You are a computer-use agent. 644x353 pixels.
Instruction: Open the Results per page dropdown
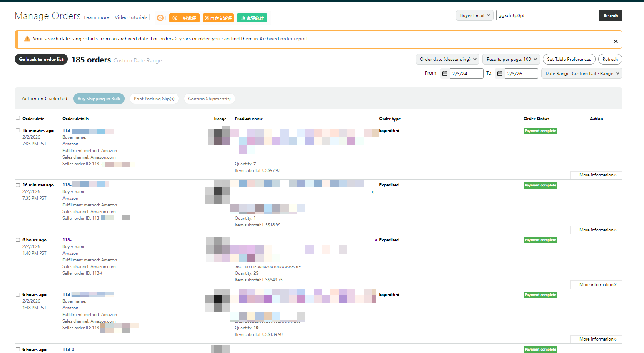click(x=511, y=59)
